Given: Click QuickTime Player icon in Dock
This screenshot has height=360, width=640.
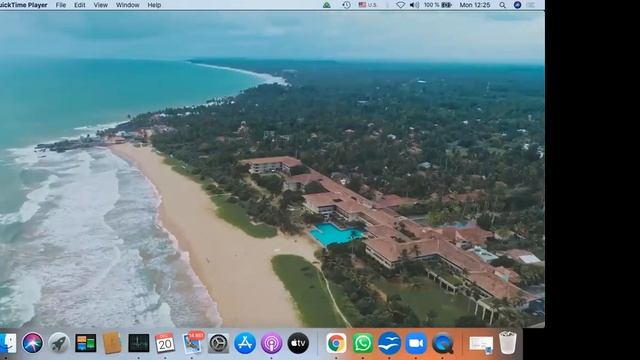Looking at the screenshot, I should click(442, 343).
